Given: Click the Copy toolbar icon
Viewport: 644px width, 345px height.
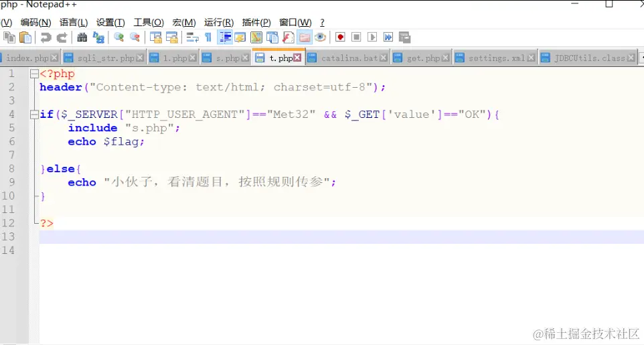Looking at the screenshot, I should [9, 38].
